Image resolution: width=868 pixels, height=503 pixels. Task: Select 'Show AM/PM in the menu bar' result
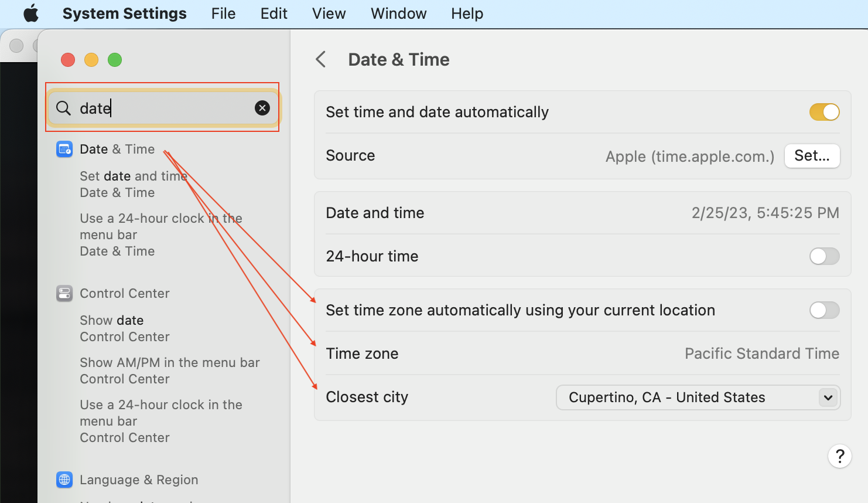point(170,362)
